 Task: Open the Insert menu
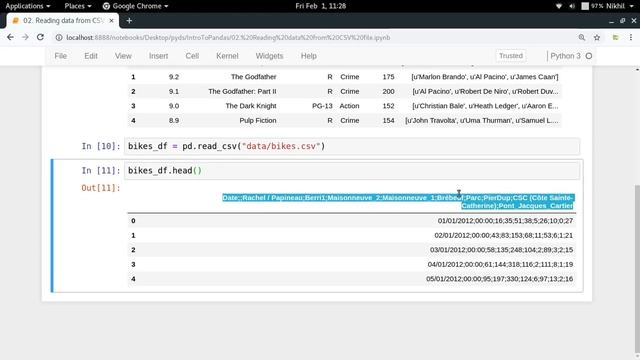[158, 56]
